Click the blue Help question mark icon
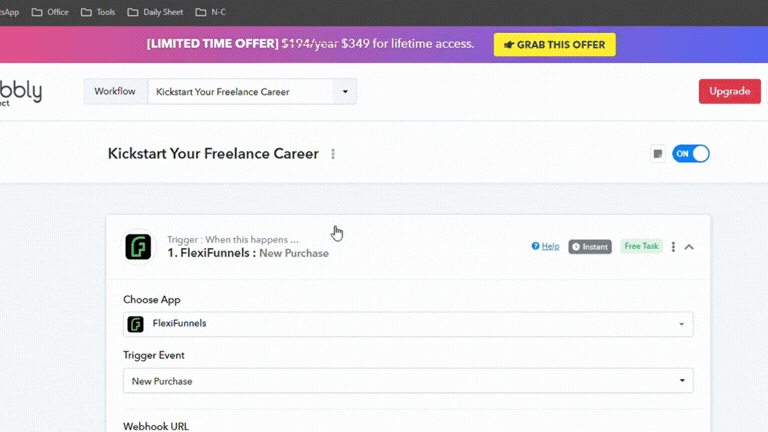The height and width of the screenshot is (432, 768). click(x=535, y=246)
